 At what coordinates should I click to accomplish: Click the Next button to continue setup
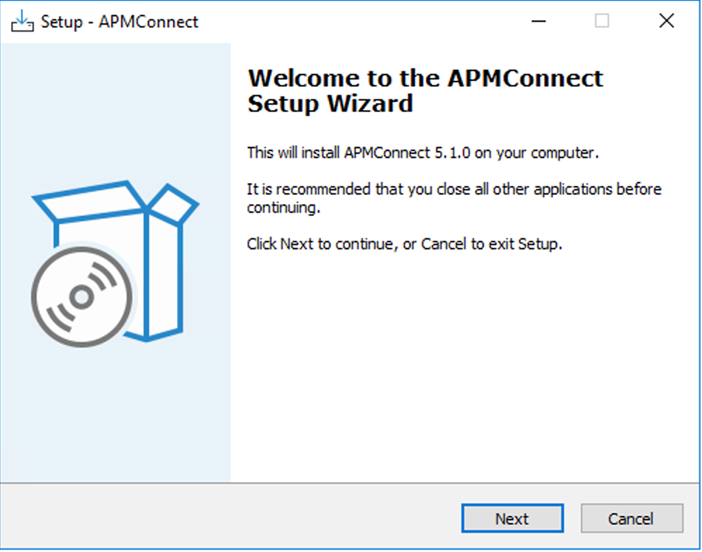[512, 518]
